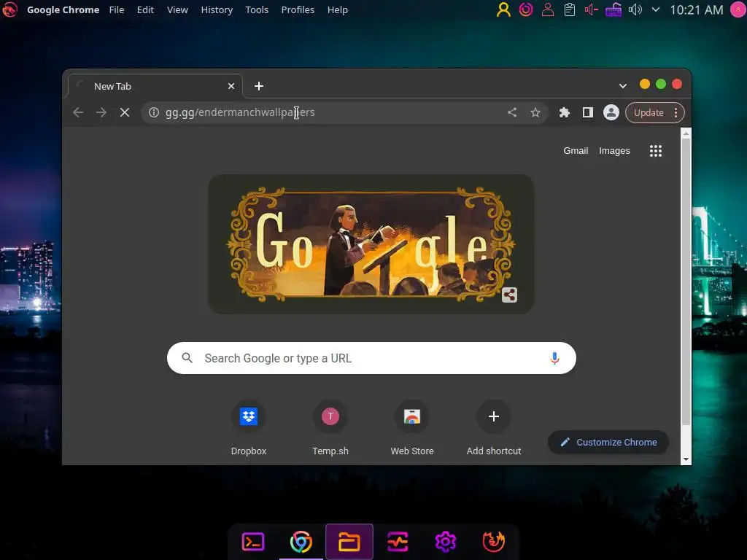Open the distro logo menu top-left
This screenshot has width=747, height=560.
click(9, 9)
